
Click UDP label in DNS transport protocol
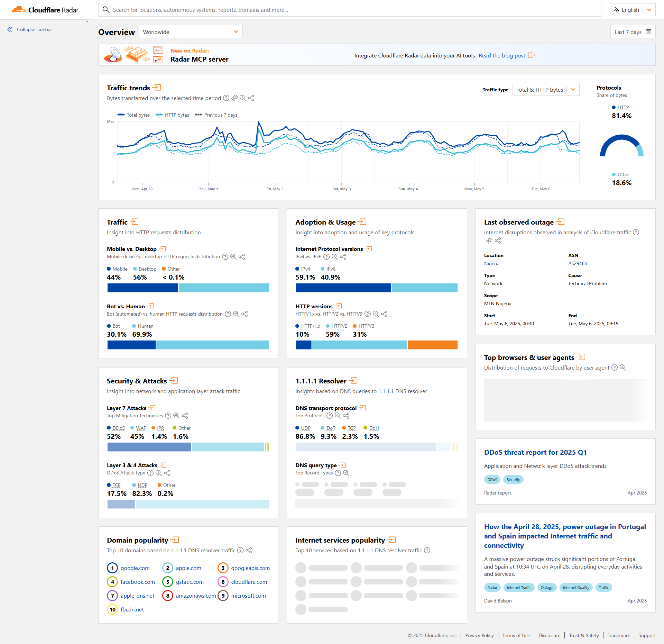tap(306, 428)
